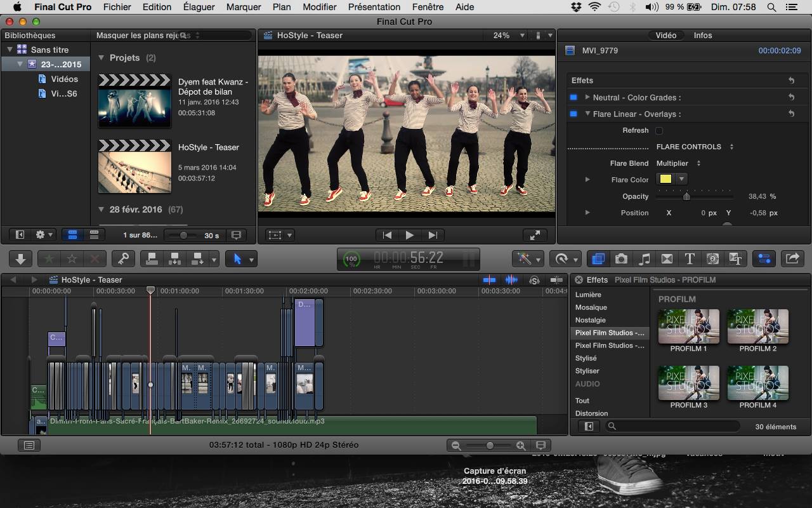
Task: Enable the Refresh checkbox
Action: coord(659,131)
